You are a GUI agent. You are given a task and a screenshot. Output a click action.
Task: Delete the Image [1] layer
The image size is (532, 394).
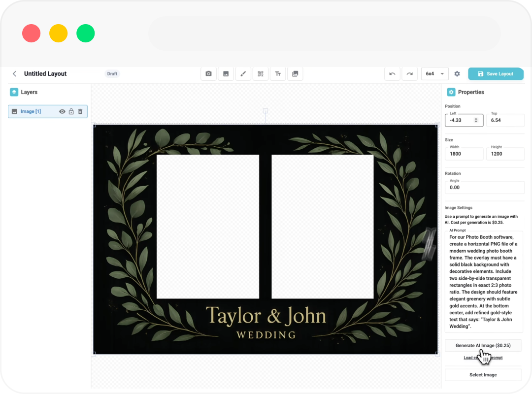(x=80, y=112)
